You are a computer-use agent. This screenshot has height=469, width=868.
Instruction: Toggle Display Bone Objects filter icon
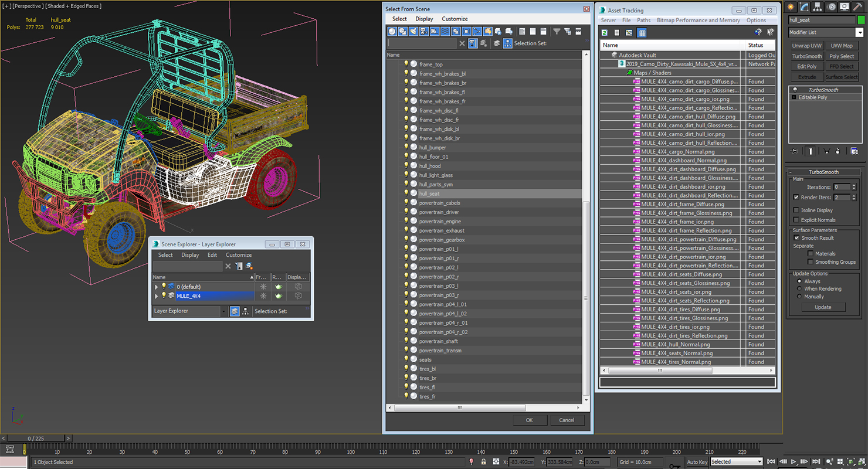[477, 32]
